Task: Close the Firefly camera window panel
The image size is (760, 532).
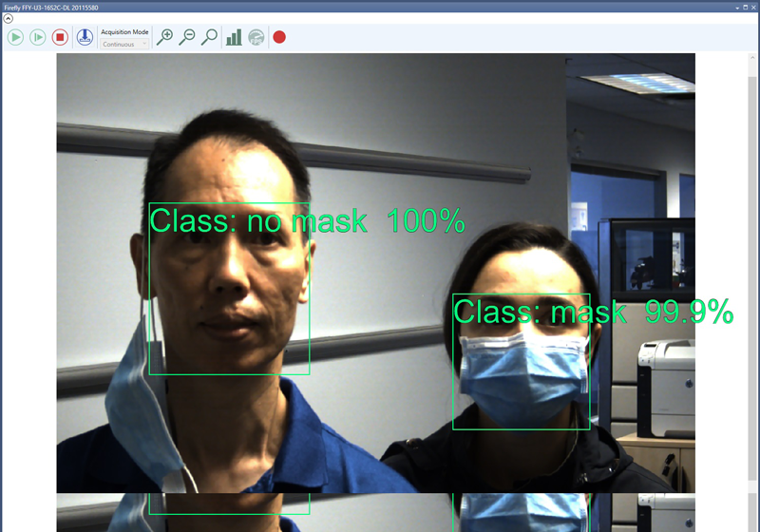Action: (752, 7)
